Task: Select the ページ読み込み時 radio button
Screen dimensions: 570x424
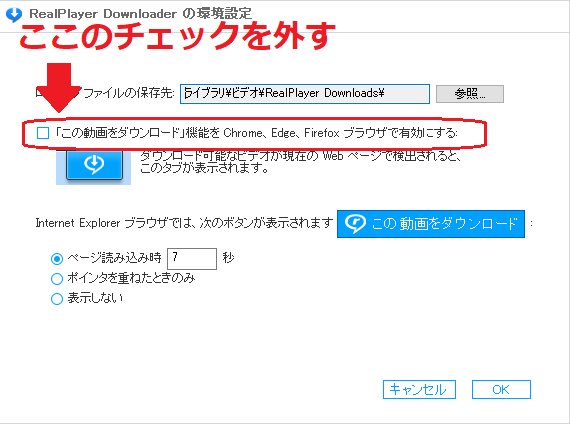Action: click(x=57, y=259)
